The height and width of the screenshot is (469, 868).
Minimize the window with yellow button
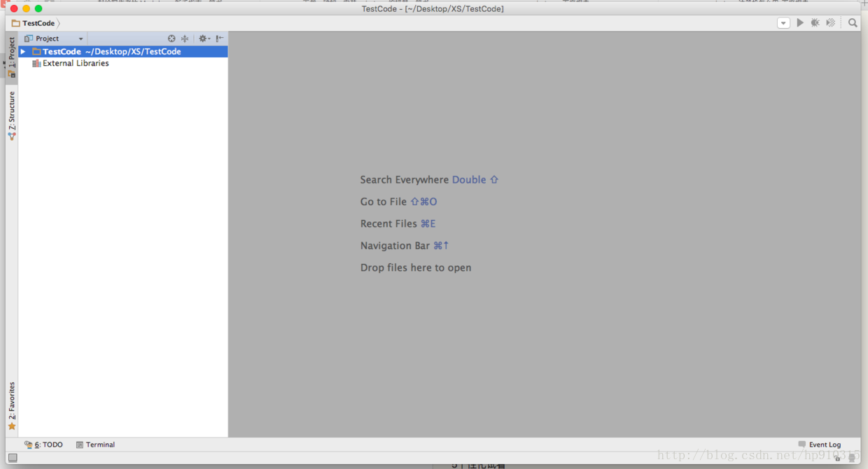click(26, 8)
